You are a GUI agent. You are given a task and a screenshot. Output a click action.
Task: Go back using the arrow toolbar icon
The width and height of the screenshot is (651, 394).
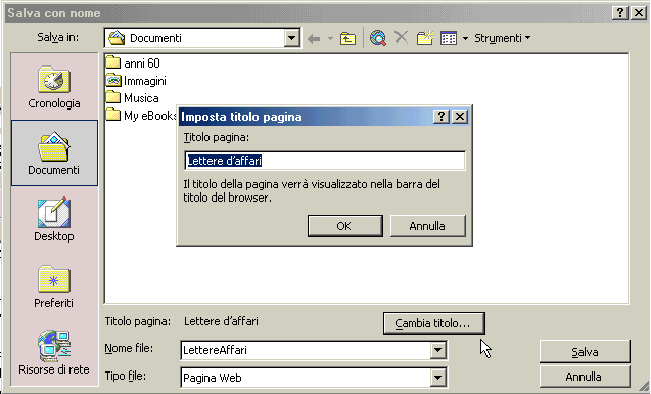tap(314, 39)
